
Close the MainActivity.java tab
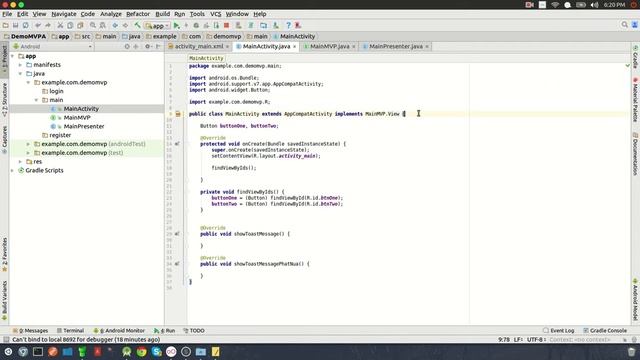pyautogui.click(x=295, y=47)
